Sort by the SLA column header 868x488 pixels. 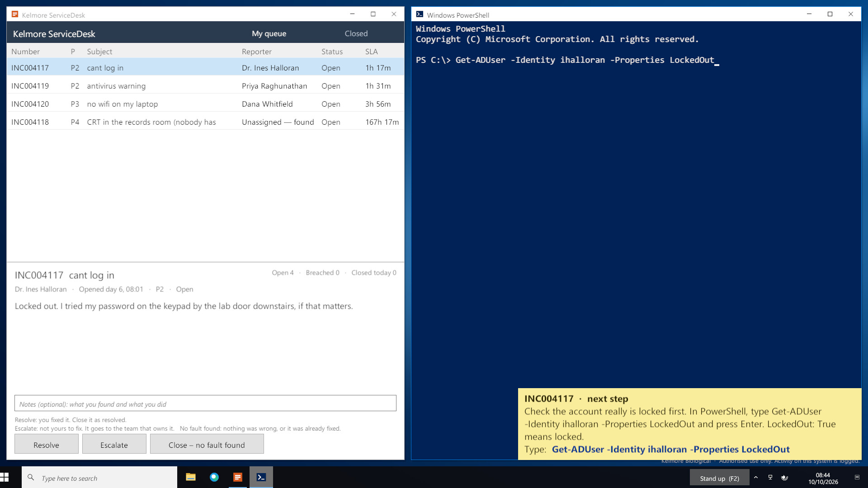(x=372, y=52)
